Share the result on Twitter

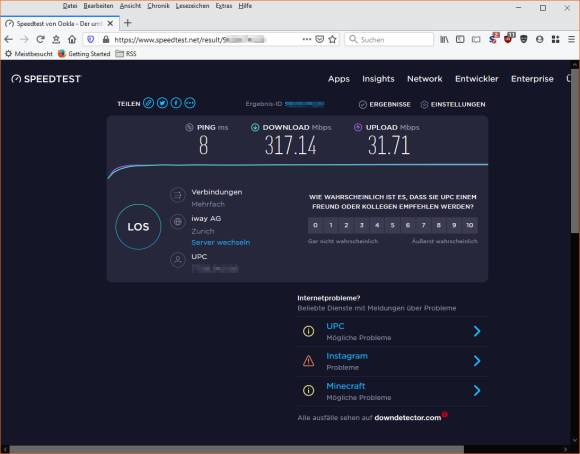click(x=162, y=103)
